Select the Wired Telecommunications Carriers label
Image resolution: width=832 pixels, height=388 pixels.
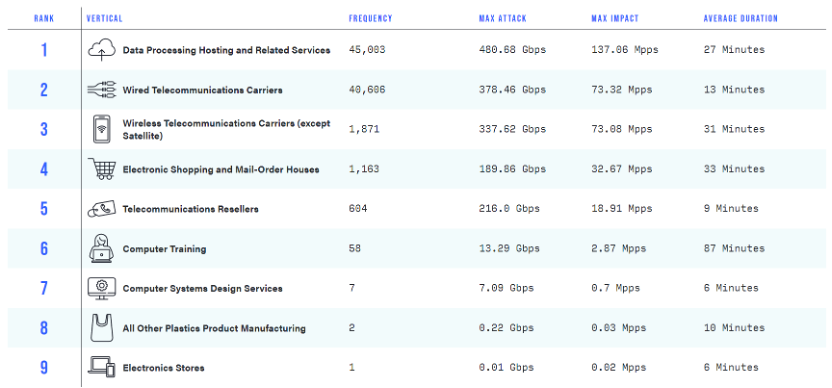pyautogui.click(x=203, y=90)
